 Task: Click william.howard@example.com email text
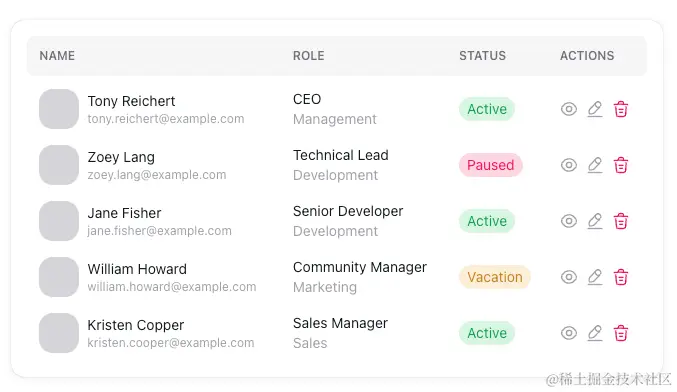(x=172, y=287)
